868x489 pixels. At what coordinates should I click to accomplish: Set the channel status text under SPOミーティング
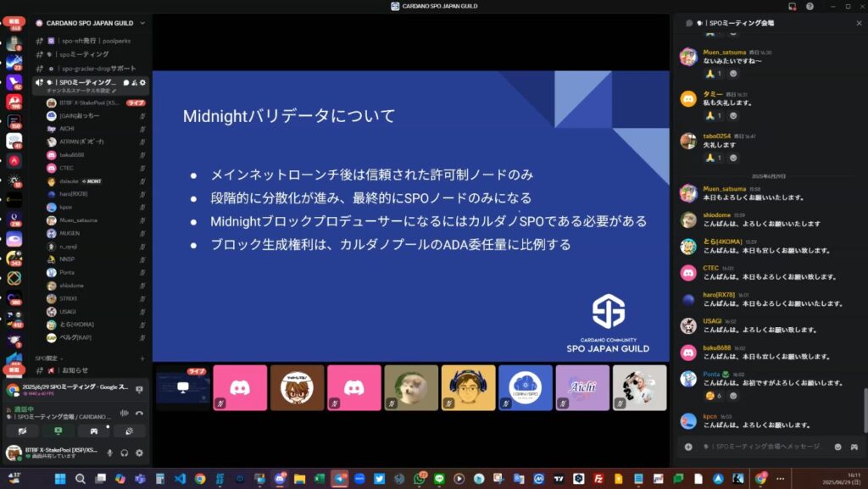(81, 90)
